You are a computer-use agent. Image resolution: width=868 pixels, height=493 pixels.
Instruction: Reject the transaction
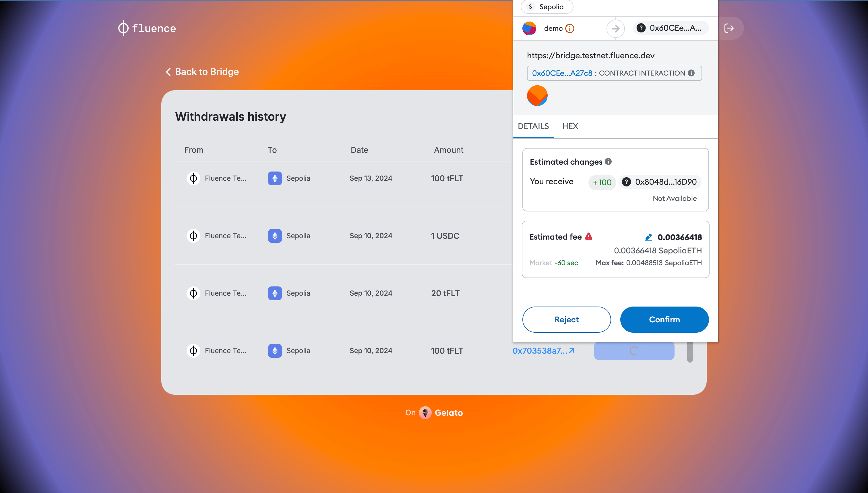click(566, 319)
